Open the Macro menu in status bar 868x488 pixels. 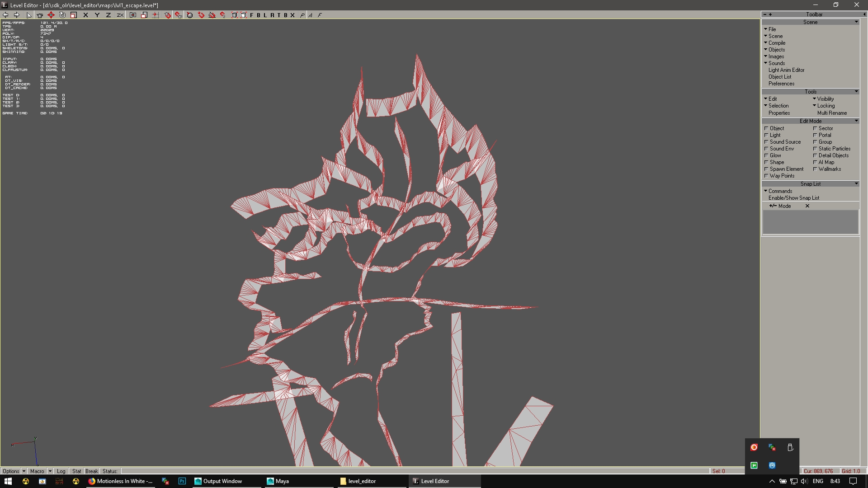[37, 471]
